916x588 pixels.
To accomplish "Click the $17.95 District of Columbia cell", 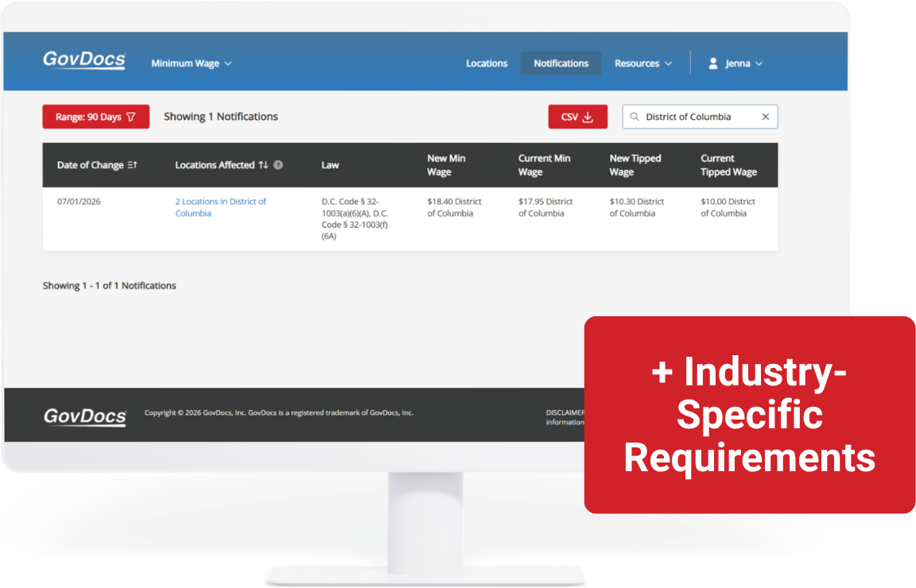I will click(545, 207).
